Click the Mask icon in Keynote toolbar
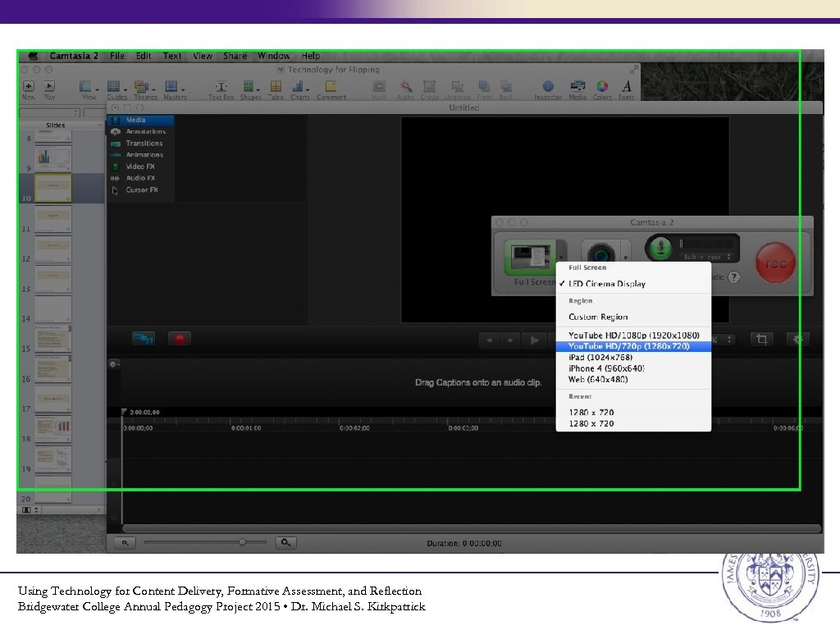 379,86
